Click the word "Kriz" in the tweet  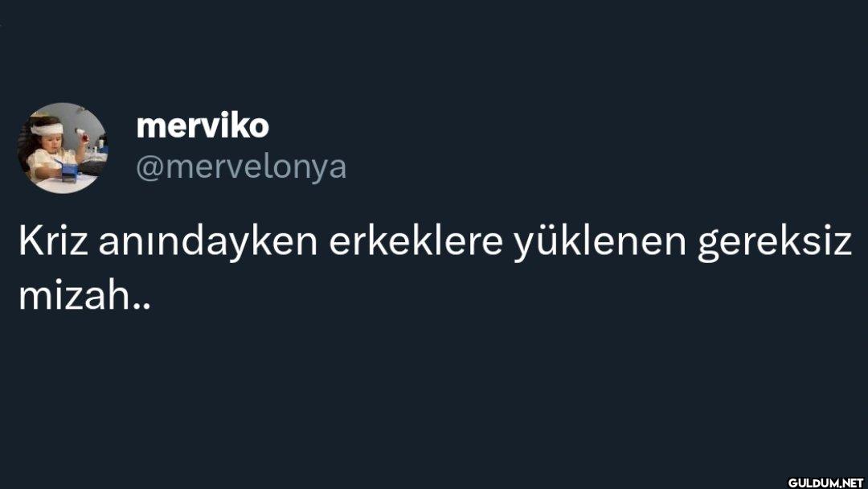point(53,241)
